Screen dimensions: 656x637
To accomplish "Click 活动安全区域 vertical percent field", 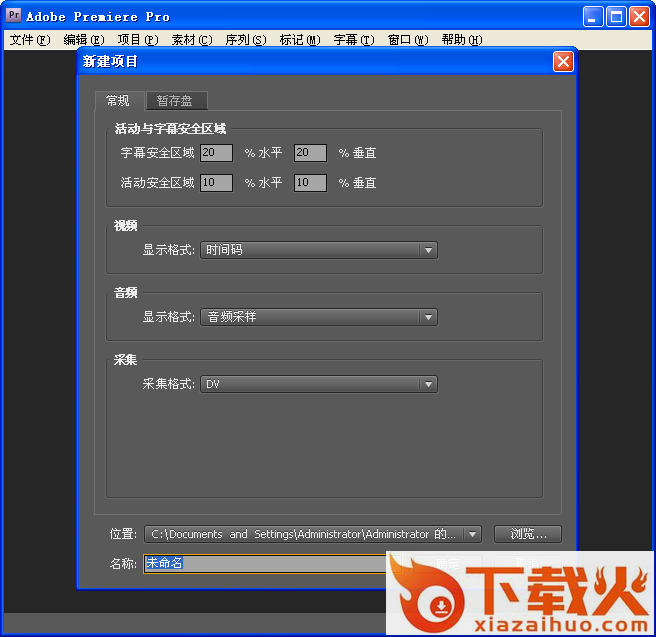I will point(310,183).
